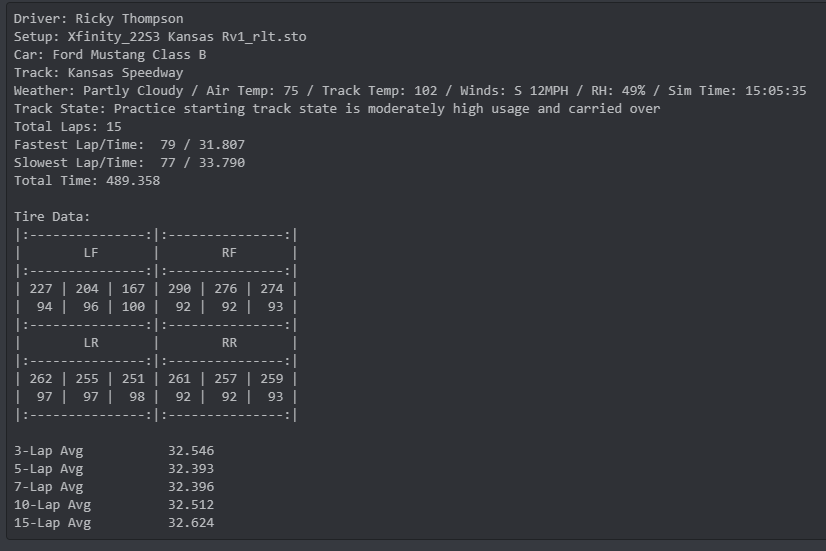The height and width of the screenshot is (551, 826).
Task: Click the RF temperature value '274'
Action: pyautogui.click(x=271, y=289)
